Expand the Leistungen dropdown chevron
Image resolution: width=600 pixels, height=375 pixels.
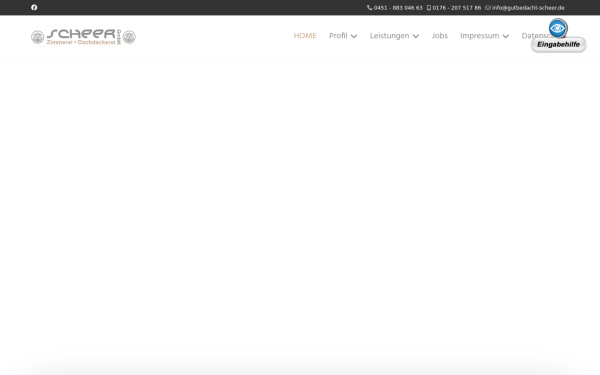[416, 36]
